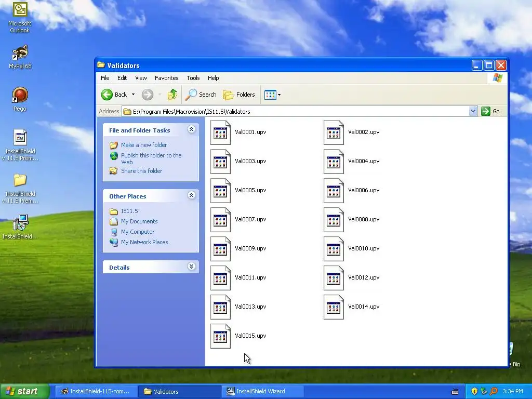Select the Val0009.upv file icon

220,249
